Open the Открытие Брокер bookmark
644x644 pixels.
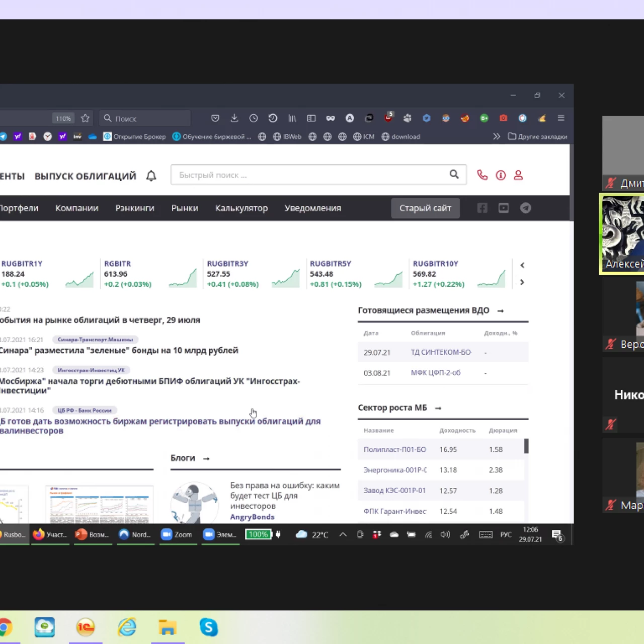[134, 136]
